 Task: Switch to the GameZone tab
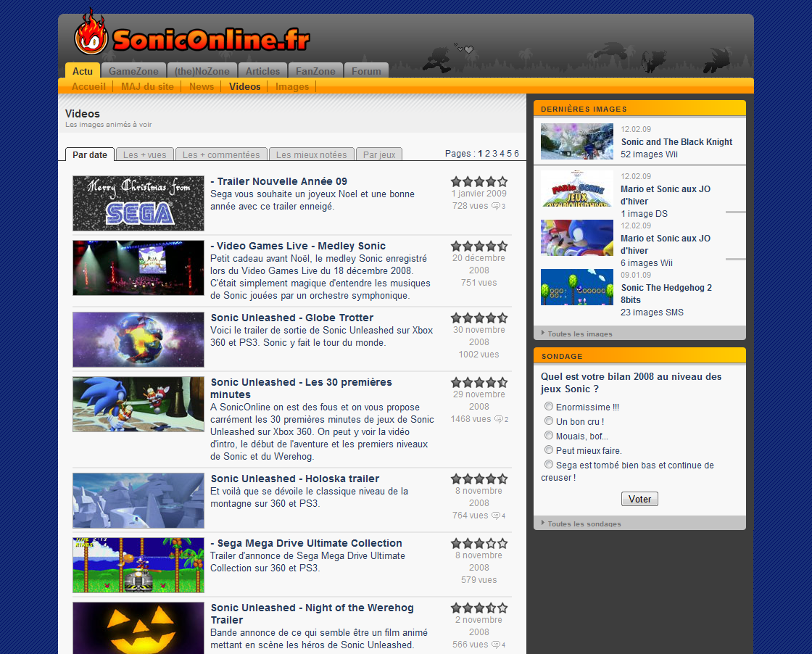click(x=133, y=71)
